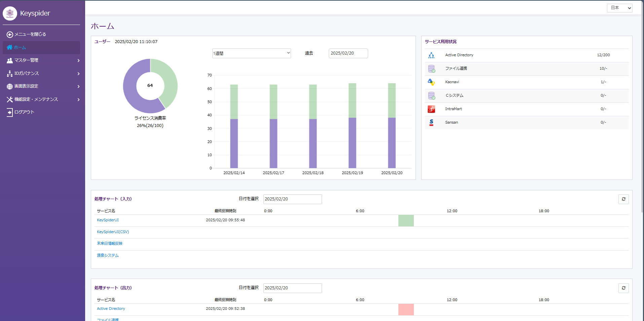The image size is (644, 321).
Task: Open the language selector dropdown
Action: click(x=619, y=8)
